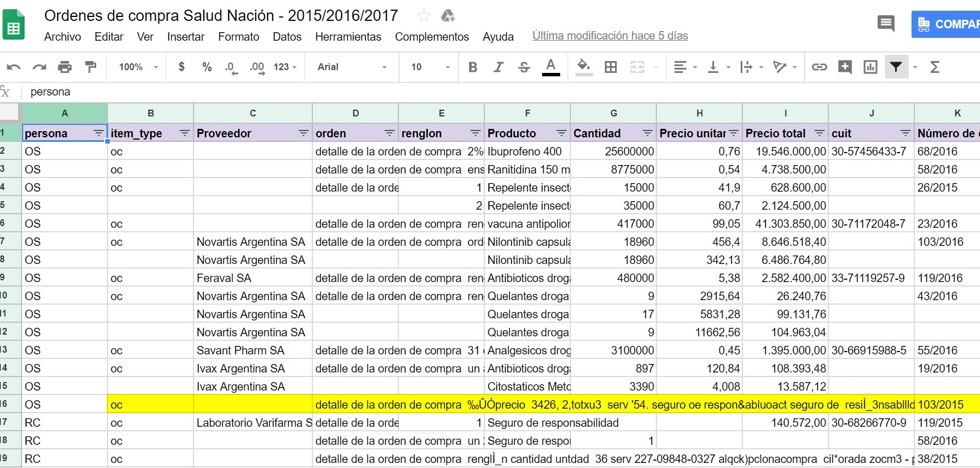Format as currency with the $ icon
Image resolution: width=980 pixels, height=468 pixels.
(x=182, y=67)
